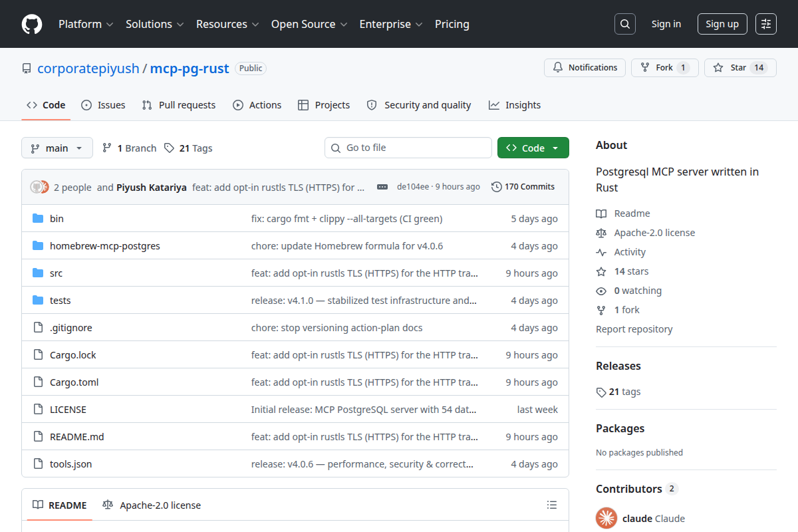The height and width of the screenshot is (532, 798).
Task: Select the Code tab
Action: pos(46,105)
